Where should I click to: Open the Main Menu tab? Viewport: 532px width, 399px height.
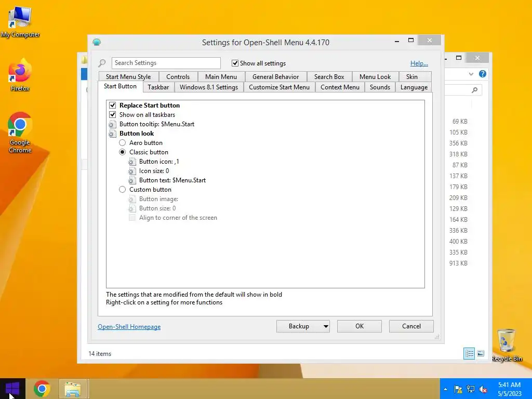point(221,77)
